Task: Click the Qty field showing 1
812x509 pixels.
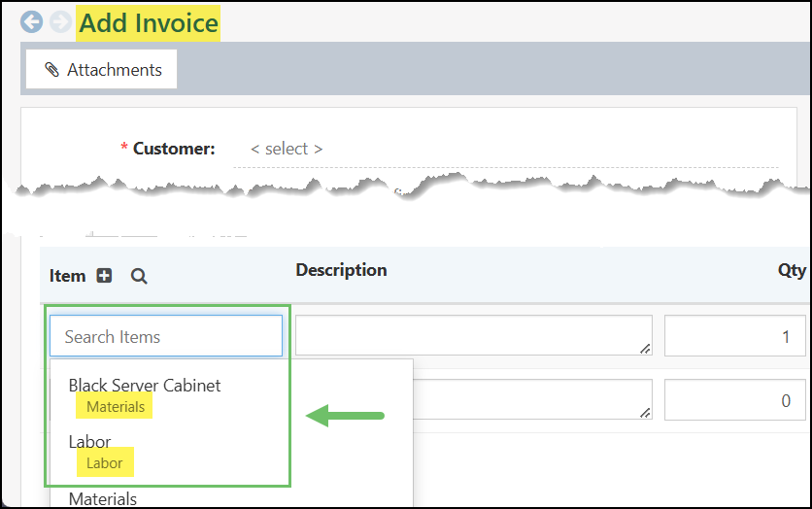Action: coord(735,336)
